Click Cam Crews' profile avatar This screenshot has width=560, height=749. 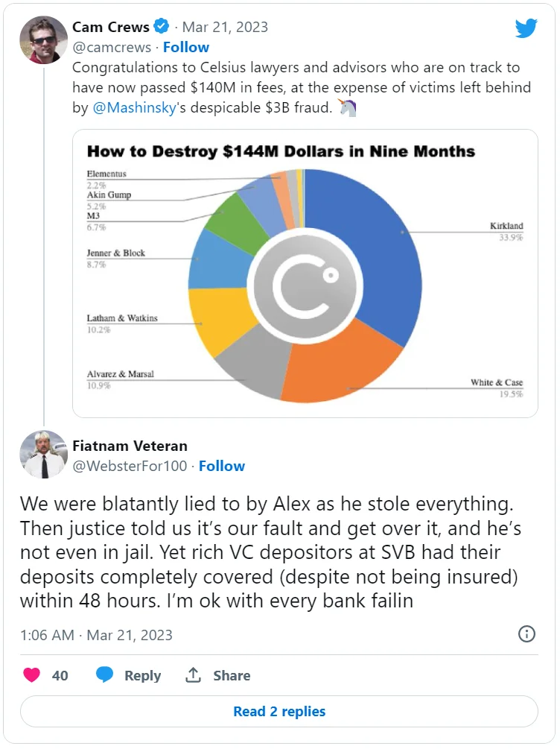click(44, 40)
